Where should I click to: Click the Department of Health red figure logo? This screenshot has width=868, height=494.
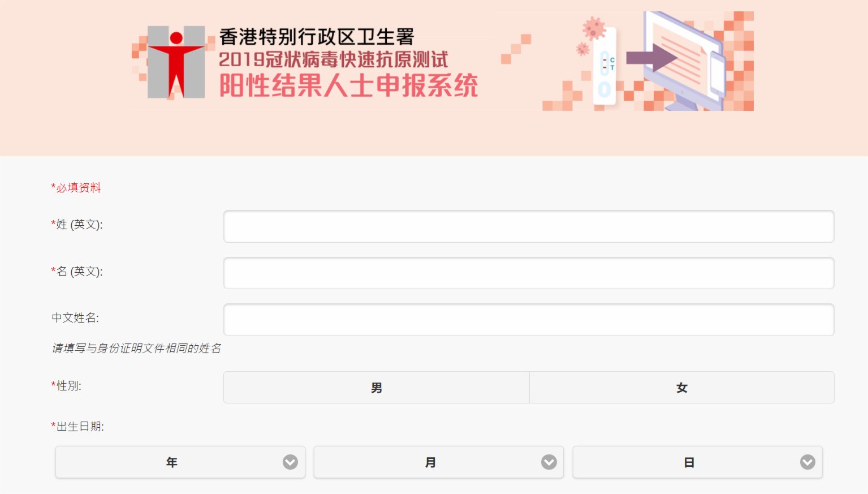pyautogui.click(x=176, y=62)
